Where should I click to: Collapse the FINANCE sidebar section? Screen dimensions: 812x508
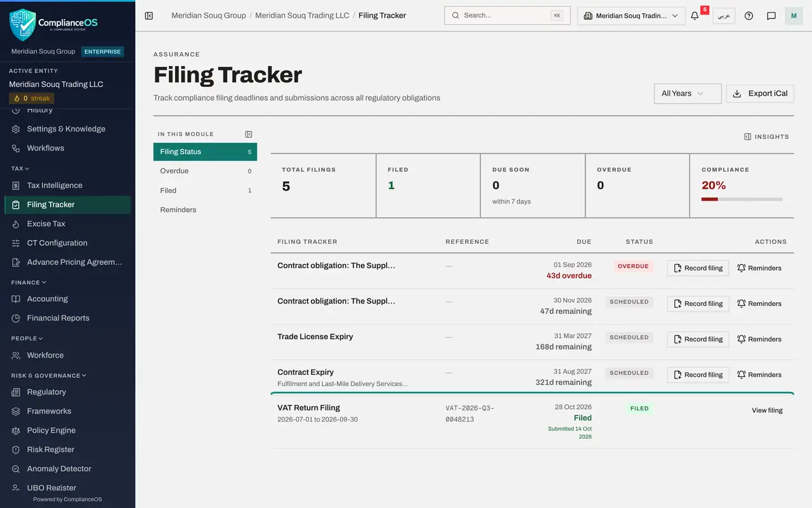pyautogui.click(x=29, y=283)
